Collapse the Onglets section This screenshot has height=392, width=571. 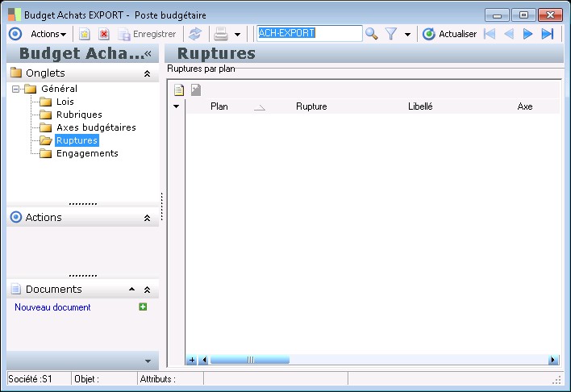pos(147,73)
